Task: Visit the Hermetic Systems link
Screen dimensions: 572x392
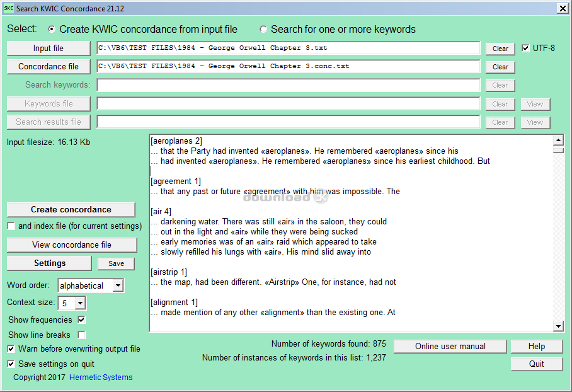Action: click(x=101, y=378)
